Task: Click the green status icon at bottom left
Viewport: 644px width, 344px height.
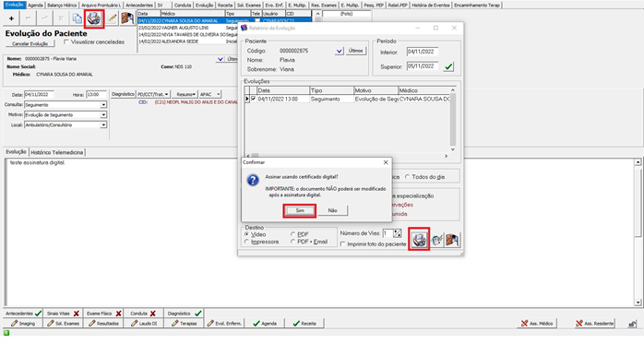Action: point(6,333)
